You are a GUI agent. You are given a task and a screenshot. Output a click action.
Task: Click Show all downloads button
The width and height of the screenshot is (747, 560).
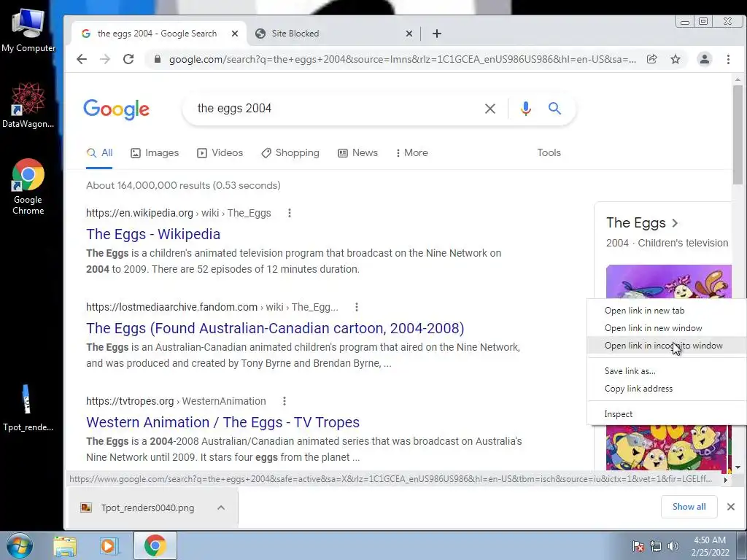coord(689,507)
